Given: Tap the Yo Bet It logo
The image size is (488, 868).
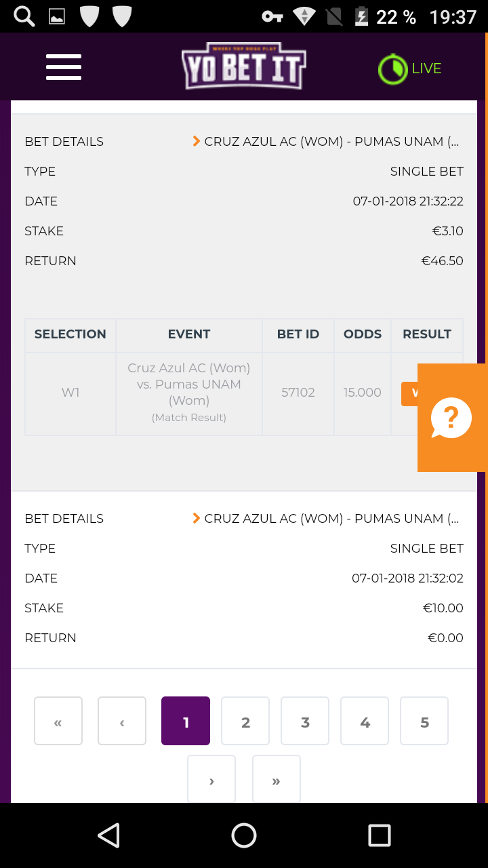Looking at the screenshot, I should point(244,66).
